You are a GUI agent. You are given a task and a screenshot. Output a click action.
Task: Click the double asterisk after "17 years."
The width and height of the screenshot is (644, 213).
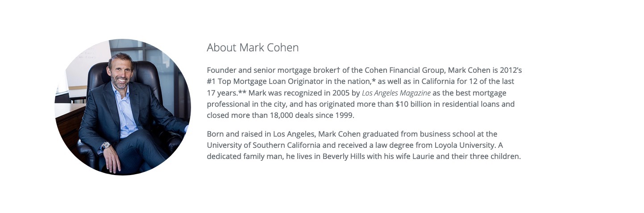pyautogui.click(x=242, y=92)
